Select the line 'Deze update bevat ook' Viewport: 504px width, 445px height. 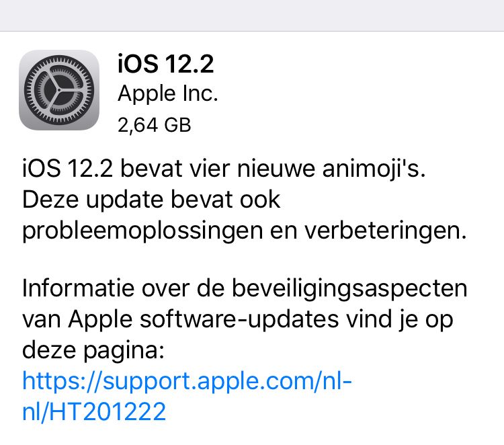(151, 200)
